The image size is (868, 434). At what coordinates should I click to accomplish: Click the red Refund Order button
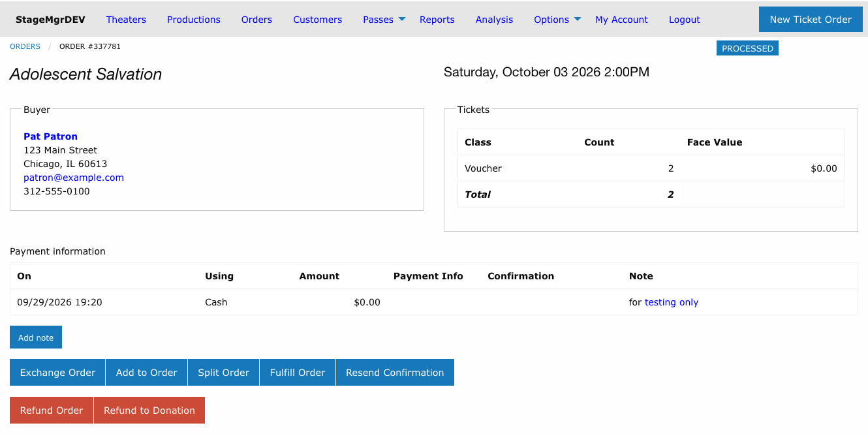(52, 411)
